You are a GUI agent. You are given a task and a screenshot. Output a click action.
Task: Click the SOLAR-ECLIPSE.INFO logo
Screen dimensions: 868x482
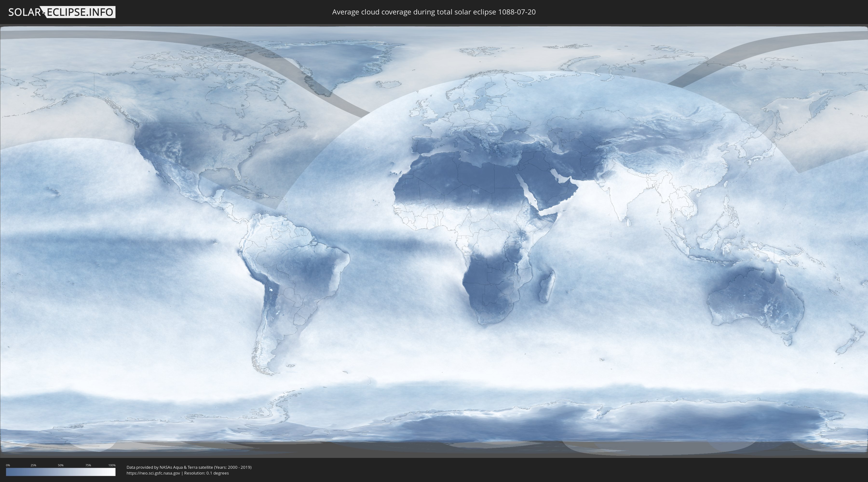(x=62, y=12)
